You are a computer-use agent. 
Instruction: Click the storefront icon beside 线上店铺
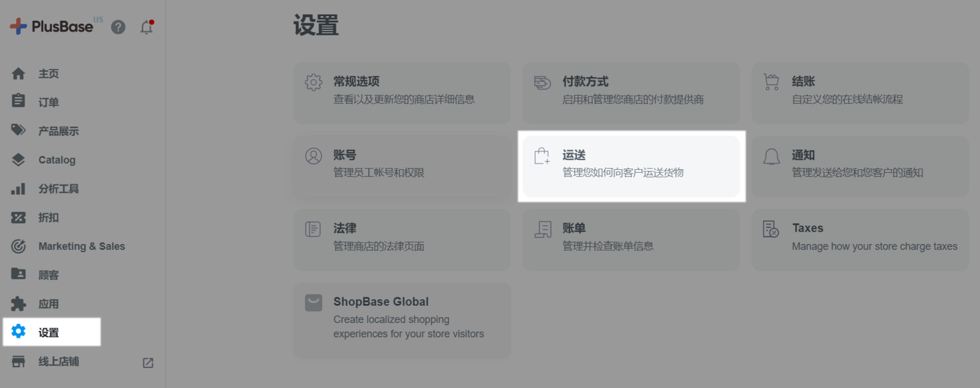[18, 361]
